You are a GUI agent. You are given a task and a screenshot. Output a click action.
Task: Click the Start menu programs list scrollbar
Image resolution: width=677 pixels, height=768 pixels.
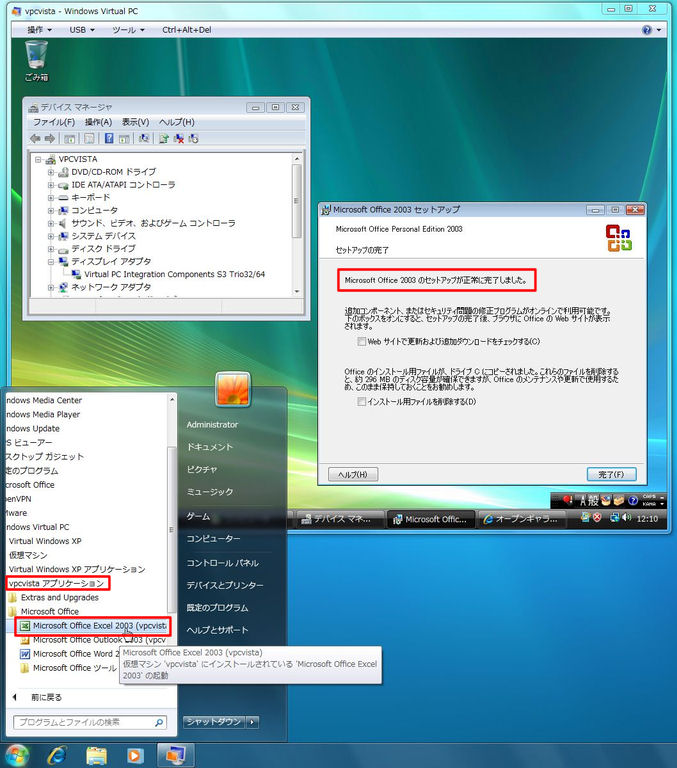[x=171, y=529]
